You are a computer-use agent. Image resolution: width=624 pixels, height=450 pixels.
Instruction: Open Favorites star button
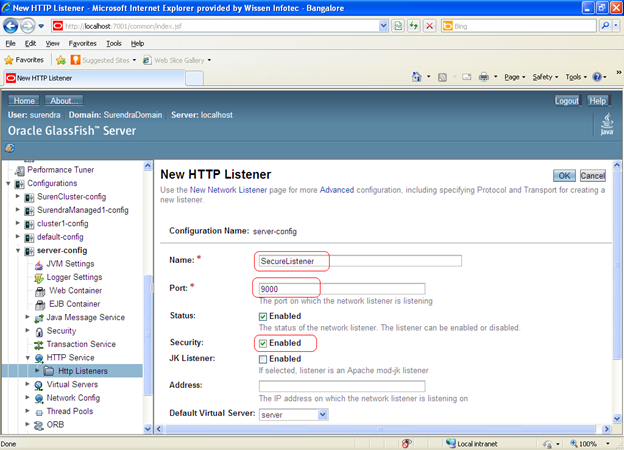24,60
